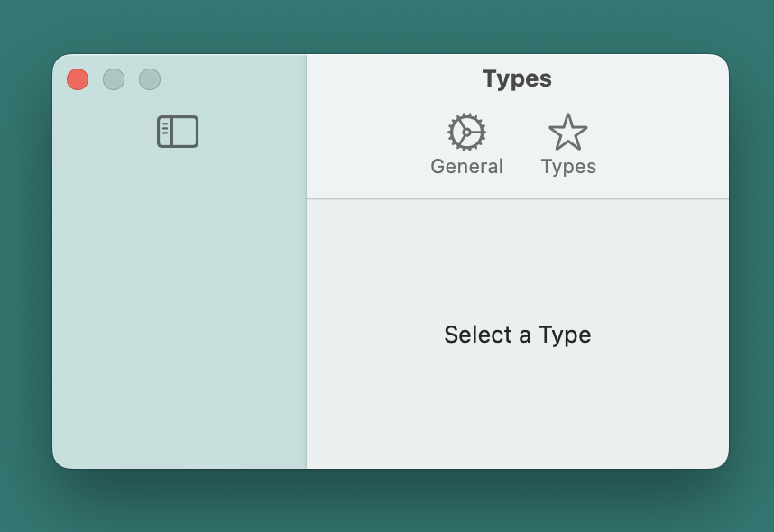The height and width of the screenshot is (532, 774).
Task: Click the Select a Type placeholder text
Action: click(x=517, y=335)
